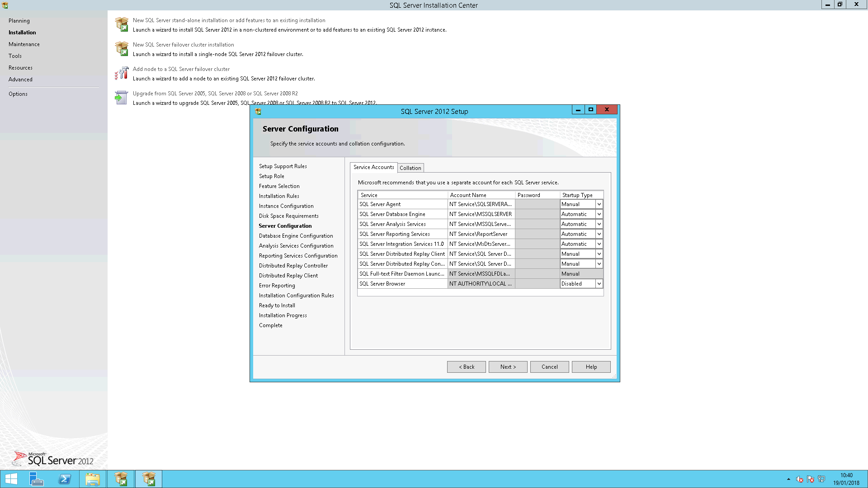Open File Explorer from the taskbar
The width and height of the screenshot is (868, 488).
93,479
